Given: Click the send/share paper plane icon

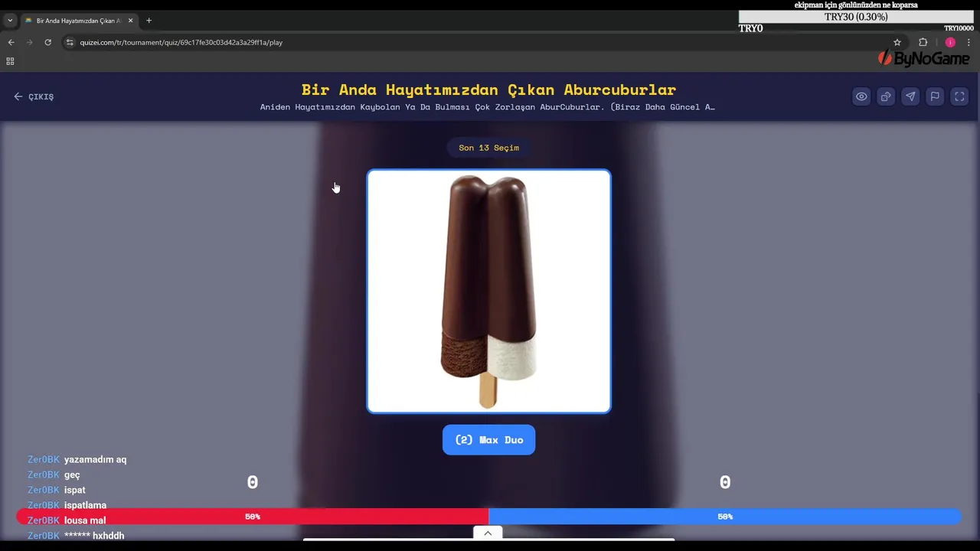Looking at the screenshot, I should coord(910,96).
